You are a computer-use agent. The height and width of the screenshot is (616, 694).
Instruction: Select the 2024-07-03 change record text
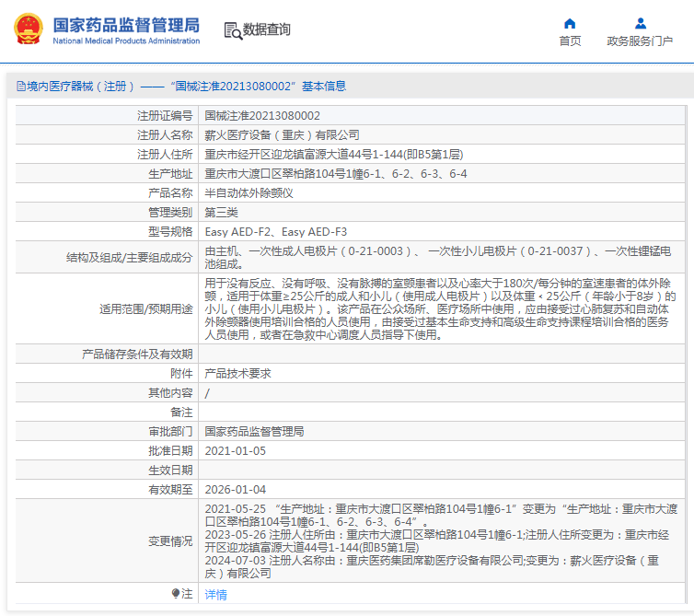(x=432, y=566)
